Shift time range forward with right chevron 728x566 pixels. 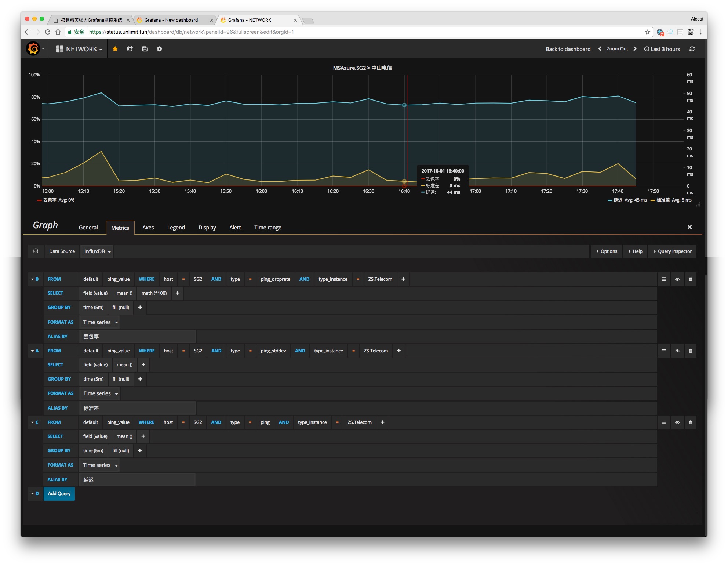635,49
